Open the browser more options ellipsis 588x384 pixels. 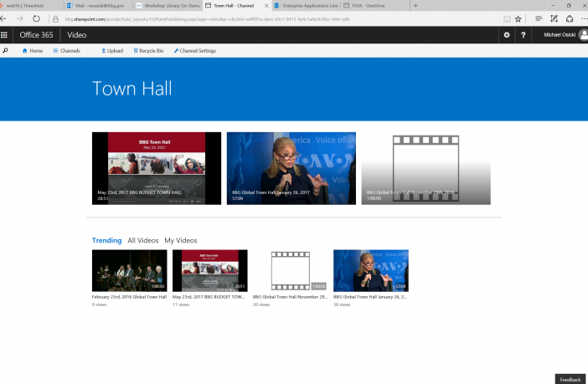coord(585,18)
